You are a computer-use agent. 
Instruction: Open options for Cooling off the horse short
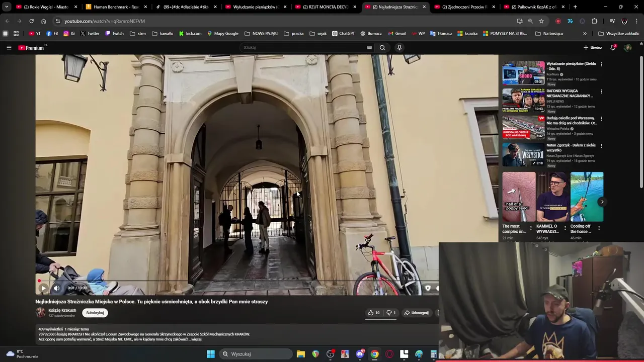pos(599,228)
